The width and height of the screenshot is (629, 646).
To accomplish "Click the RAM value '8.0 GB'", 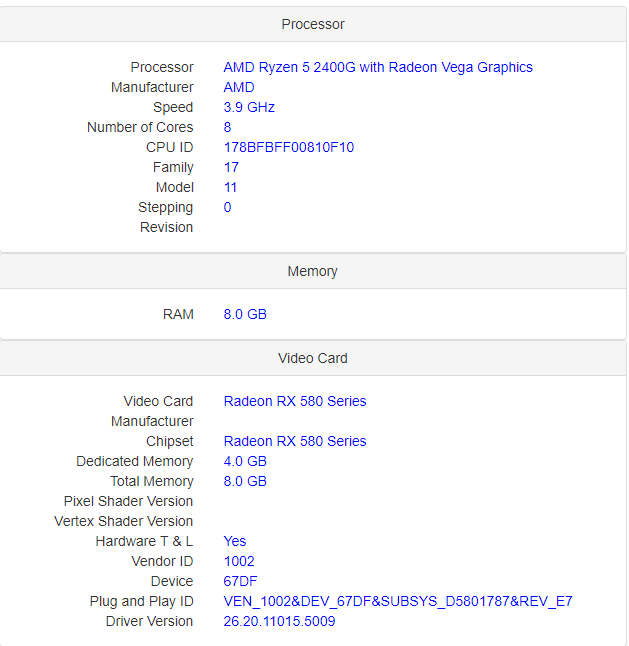I will click(245, 314).
